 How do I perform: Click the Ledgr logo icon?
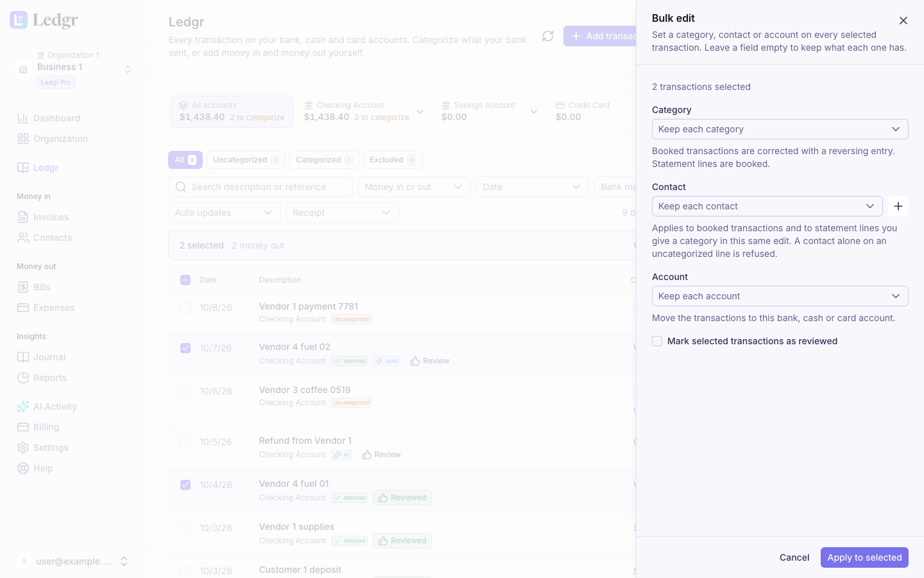[19, 20]
